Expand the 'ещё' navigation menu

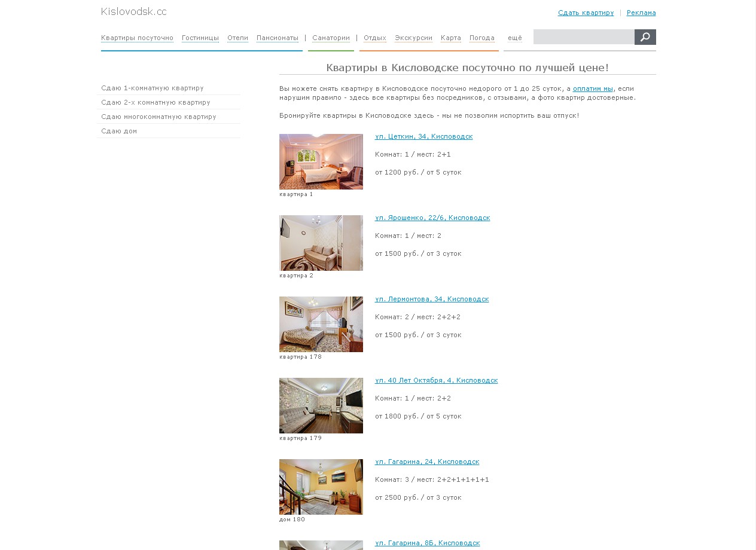click(514, 38)
